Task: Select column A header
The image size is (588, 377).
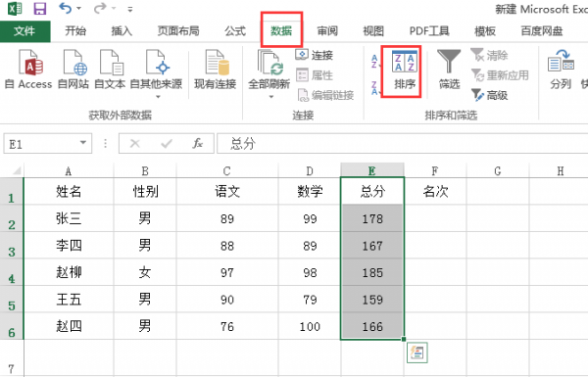Action: coord(69,171)
